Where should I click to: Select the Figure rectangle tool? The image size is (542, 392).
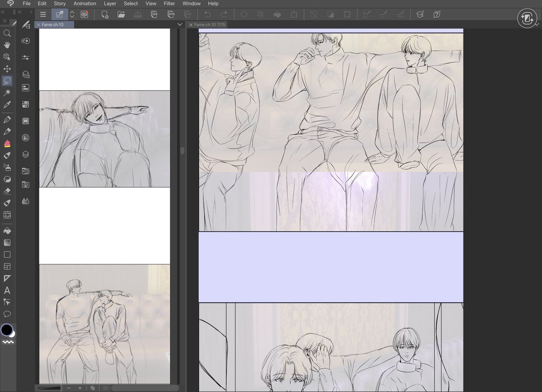[7, 255]
